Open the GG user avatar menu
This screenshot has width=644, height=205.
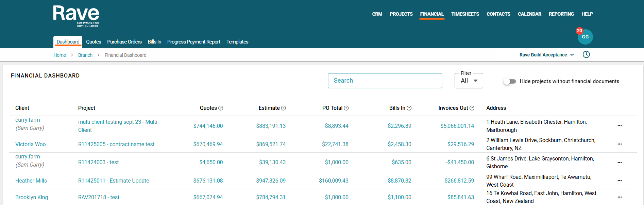(585, 37)
